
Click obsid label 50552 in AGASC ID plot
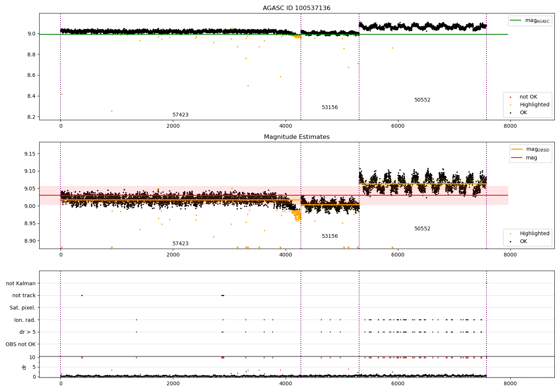(x=422, y=100)
